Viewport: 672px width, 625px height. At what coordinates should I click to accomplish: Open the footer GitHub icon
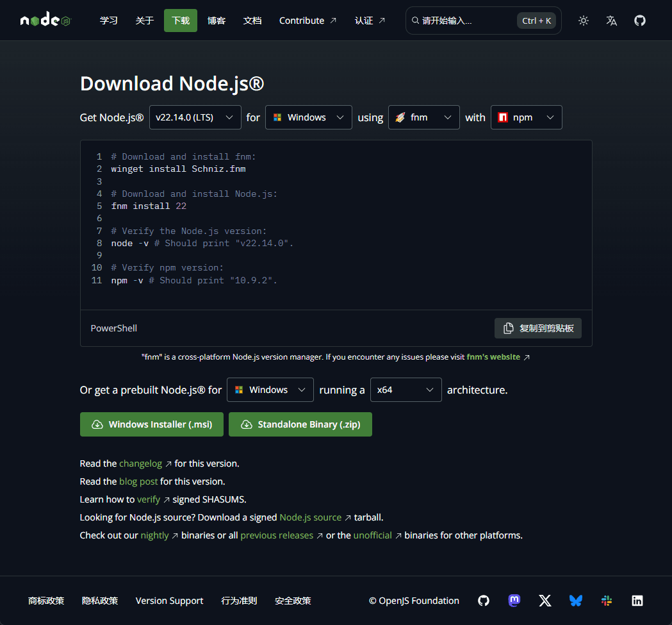click(x=484, y=601)
